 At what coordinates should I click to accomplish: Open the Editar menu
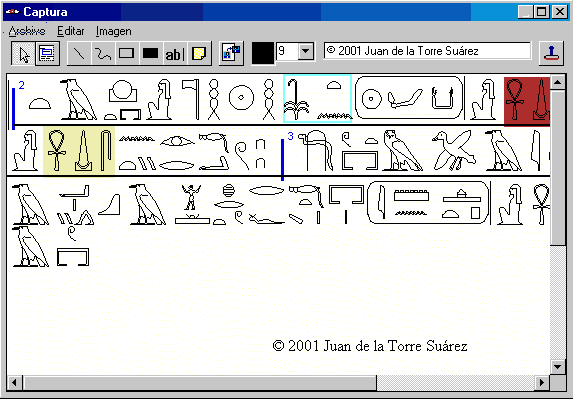[71, 31]
